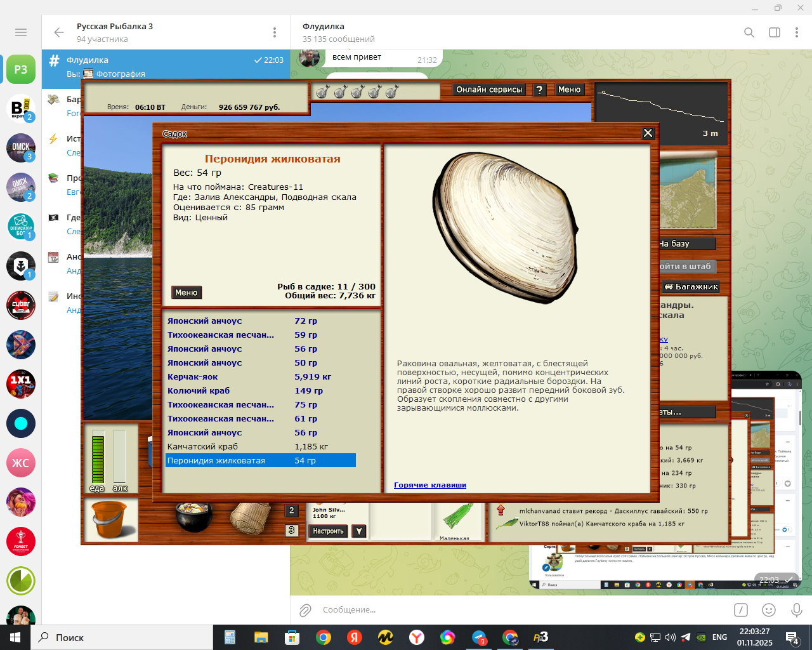Expand the arrow next to Настроить
Viewport: 812px width, 650px height.
point(359,531)
